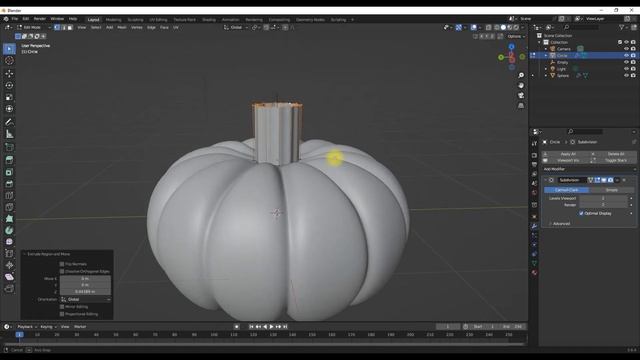640x360 pixels.
Task: Open the Material properties tab
Action: (534, 273)
